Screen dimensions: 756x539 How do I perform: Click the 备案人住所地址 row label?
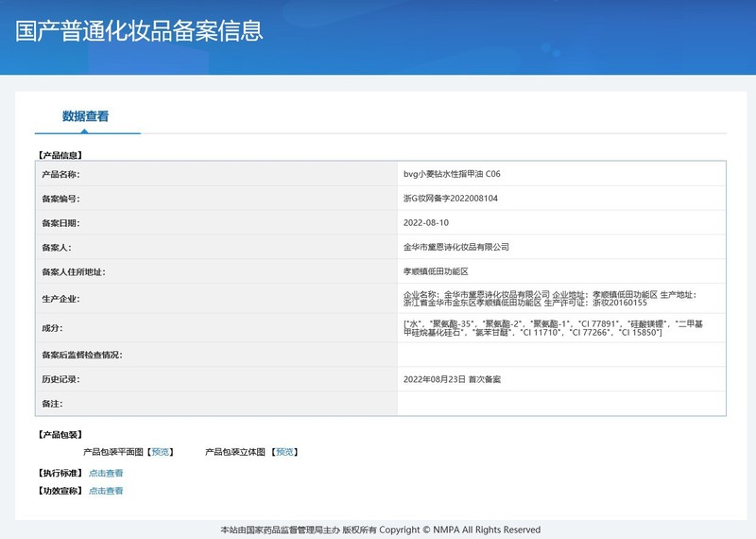(74, 272)
